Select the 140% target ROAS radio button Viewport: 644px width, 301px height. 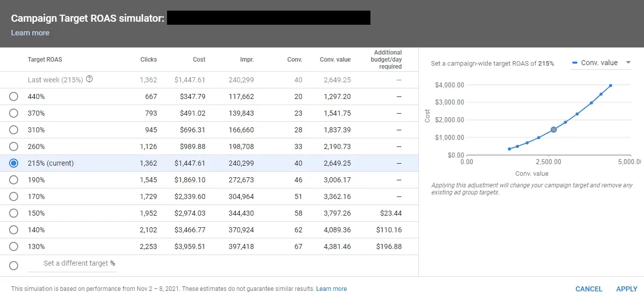pyautogui.click(x=14, y=230)
